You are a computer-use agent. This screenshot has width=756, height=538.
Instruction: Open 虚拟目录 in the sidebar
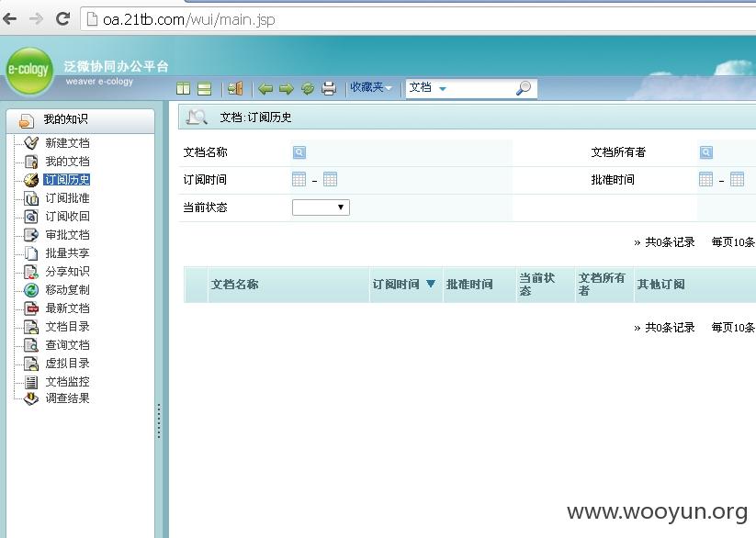(x=67, y=363)
